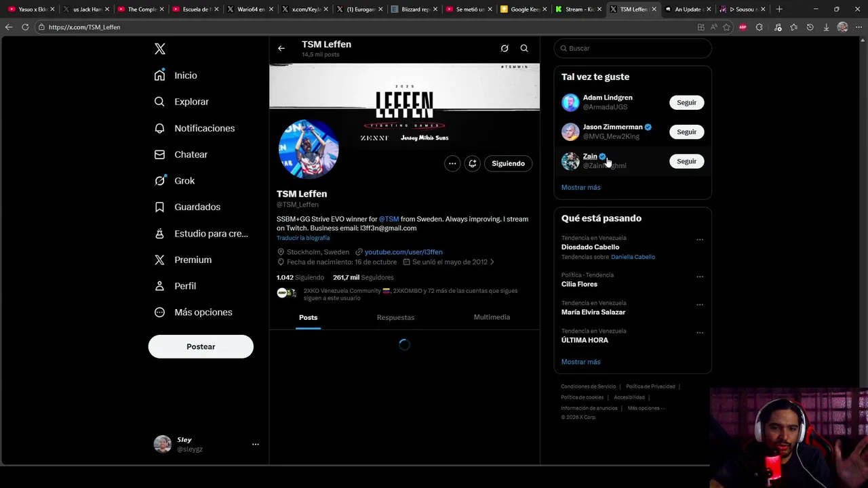The height and width of the screenshot is (488, 868).
Task: Open Política de Privacidad footer link
Action: click(x=650, y=386)
